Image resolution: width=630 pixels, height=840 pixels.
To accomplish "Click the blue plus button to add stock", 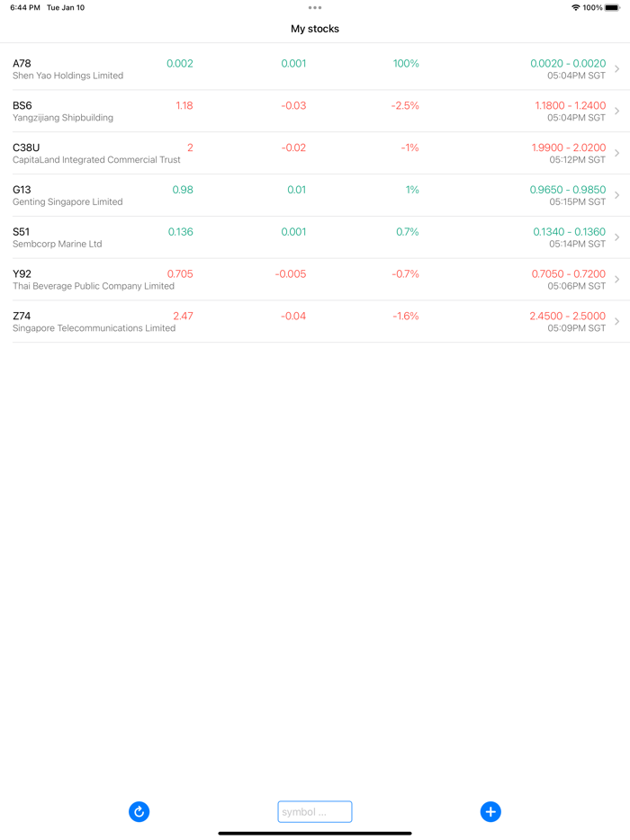I will [490, 811].
